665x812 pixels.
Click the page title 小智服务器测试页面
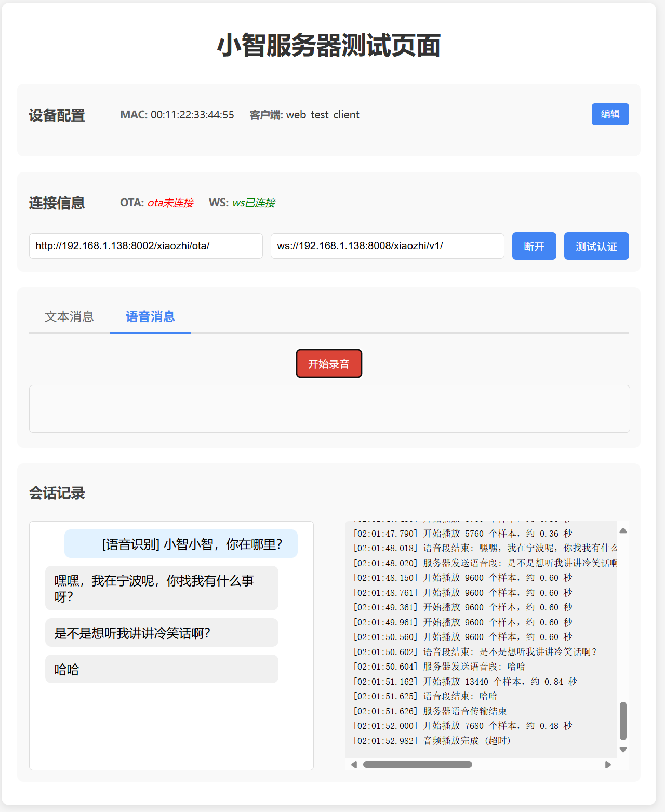tap(329, 45)
